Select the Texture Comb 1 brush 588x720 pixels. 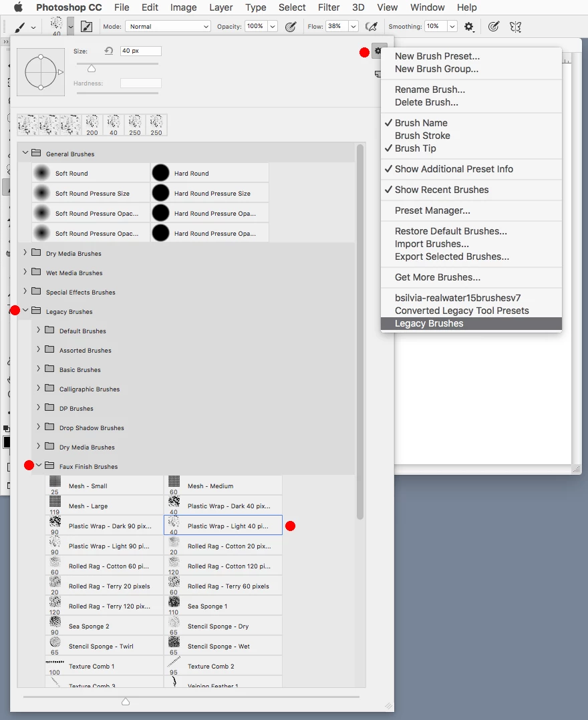point(104,667)
